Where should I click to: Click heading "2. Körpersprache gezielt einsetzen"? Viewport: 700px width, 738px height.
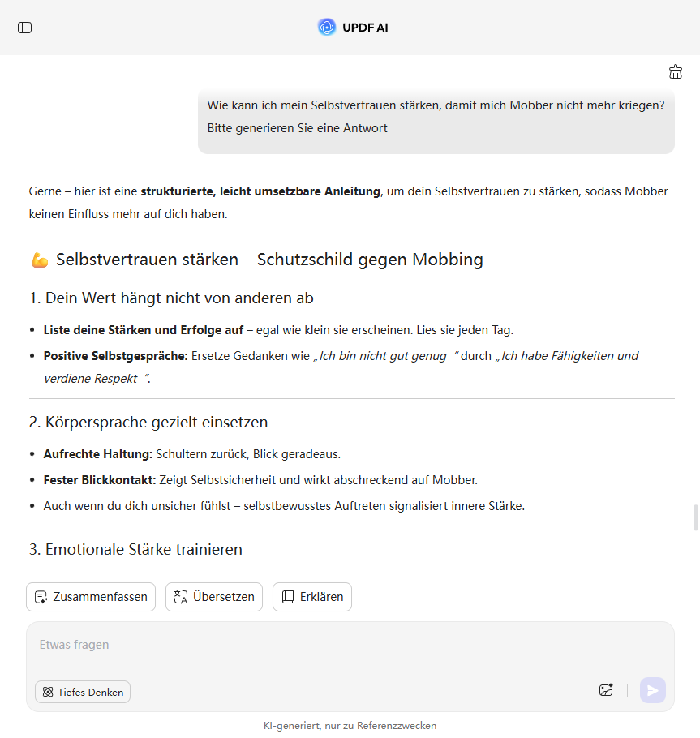coord(148,423)
